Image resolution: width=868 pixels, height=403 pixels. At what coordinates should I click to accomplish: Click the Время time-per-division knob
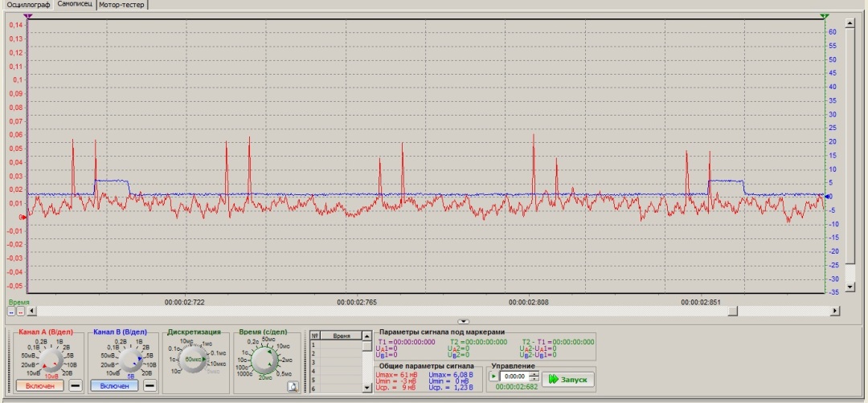(x=264, y=360)
